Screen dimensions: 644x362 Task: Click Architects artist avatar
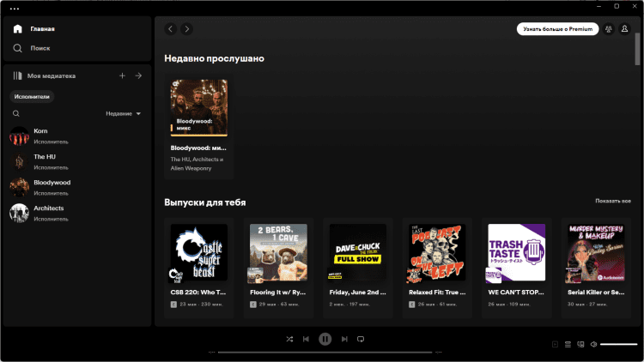click(19, 213)
